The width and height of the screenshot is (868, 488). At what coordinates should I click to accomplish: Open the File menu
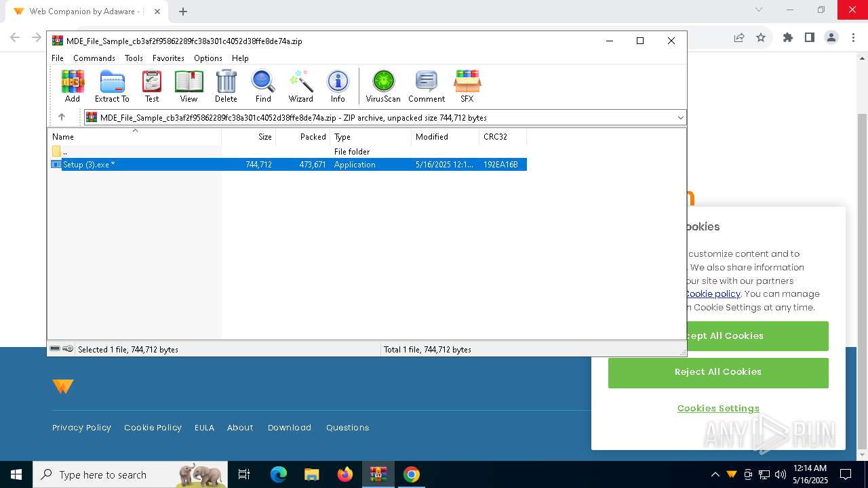58,58
